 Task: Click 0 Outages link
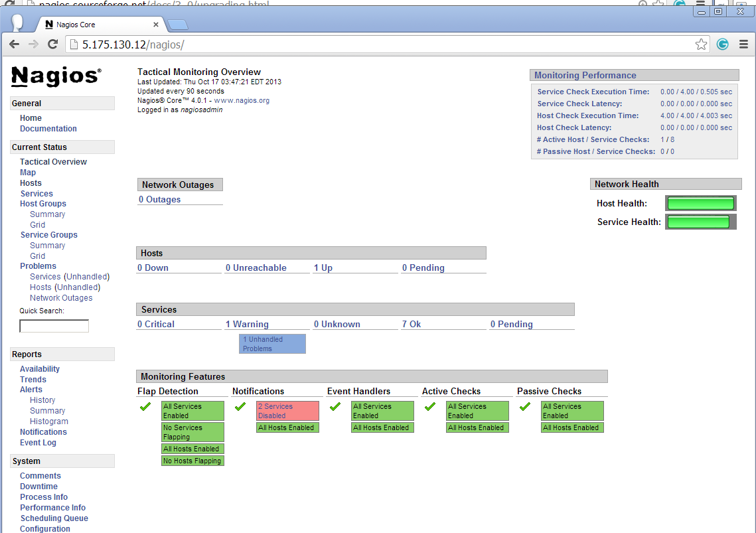point(159,200)
